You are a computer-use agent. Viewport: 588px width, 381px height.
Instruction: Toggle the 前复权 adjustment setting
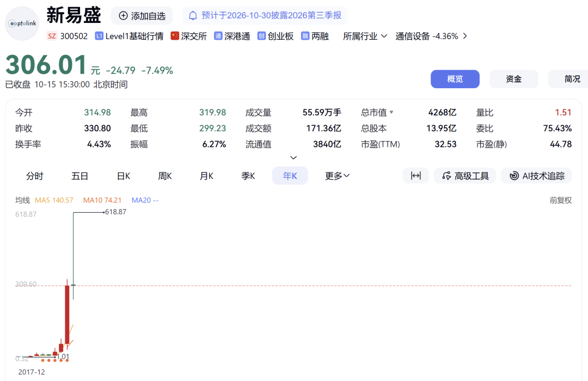[x=560, y=200]
